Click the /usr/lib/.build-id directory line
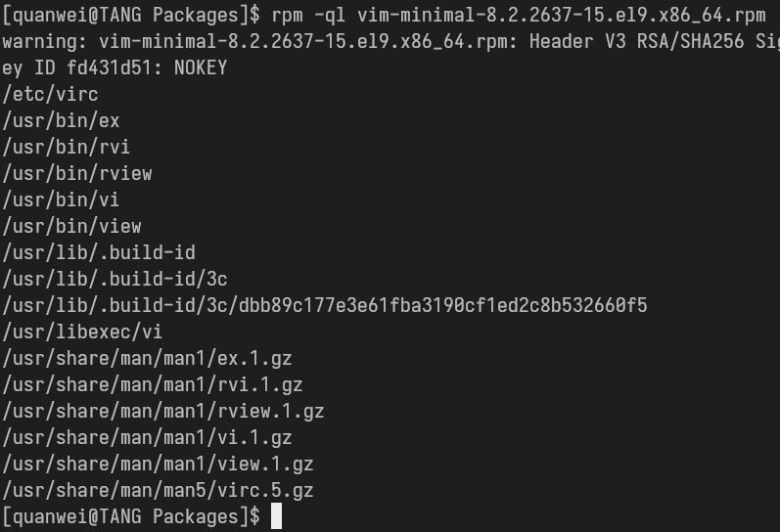780x532 pixels. 99,252
